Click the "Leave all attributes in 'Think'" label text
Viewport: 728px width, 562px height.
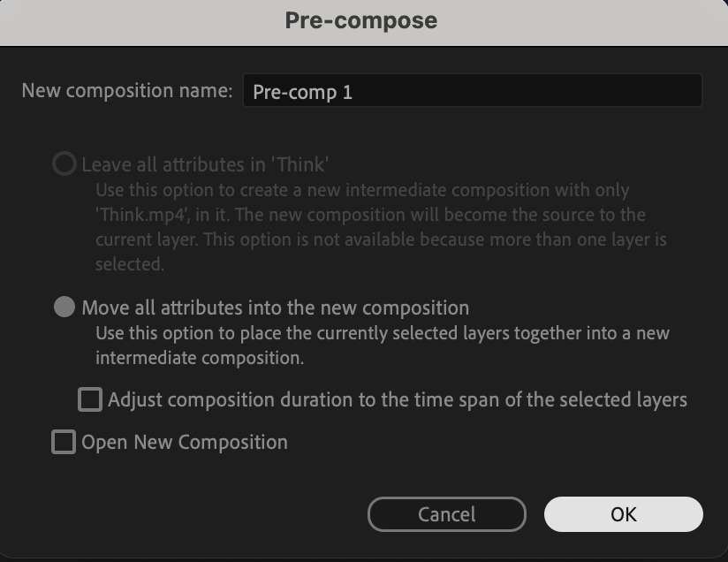pos(205,165)
